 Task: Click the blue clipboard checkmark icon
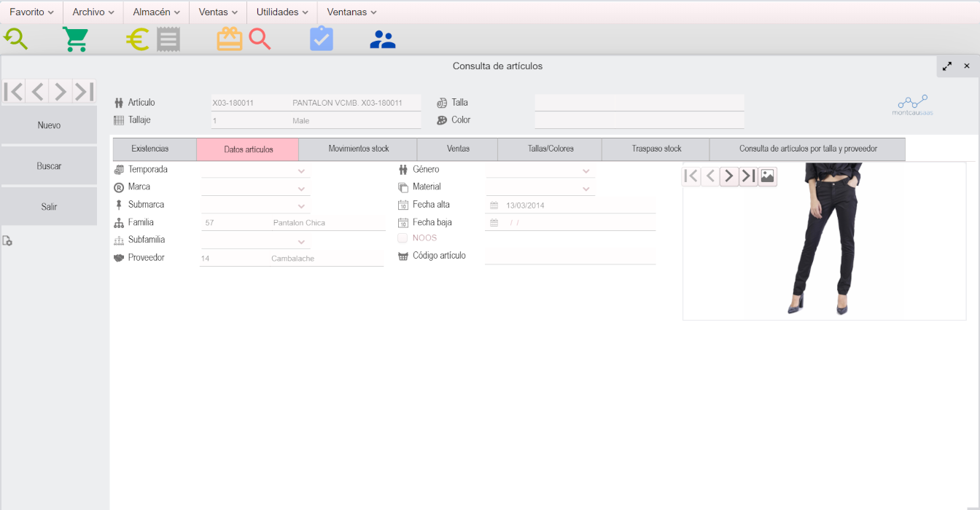(x=322, y=39)
